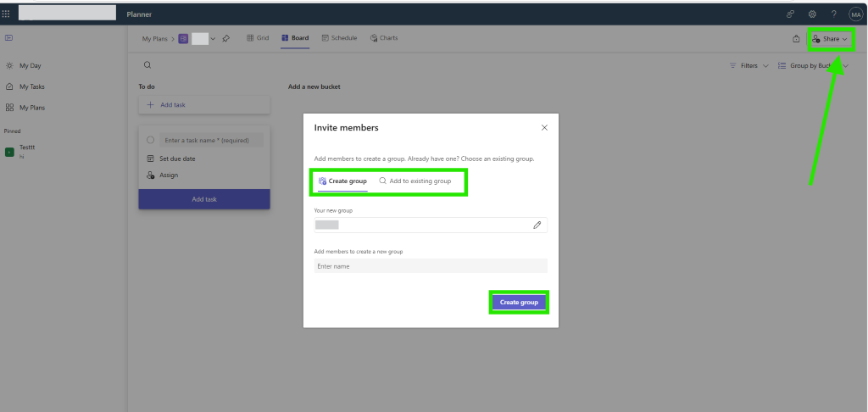Open the help question mark icon
868x412 pixels.
[x=834, y=14]
